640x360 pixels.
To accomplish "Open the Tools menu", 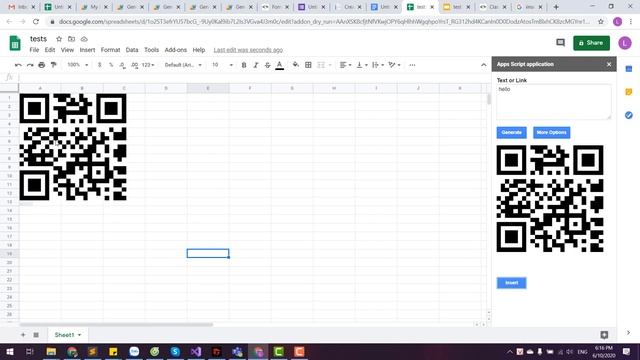I will tap(151, 50).
